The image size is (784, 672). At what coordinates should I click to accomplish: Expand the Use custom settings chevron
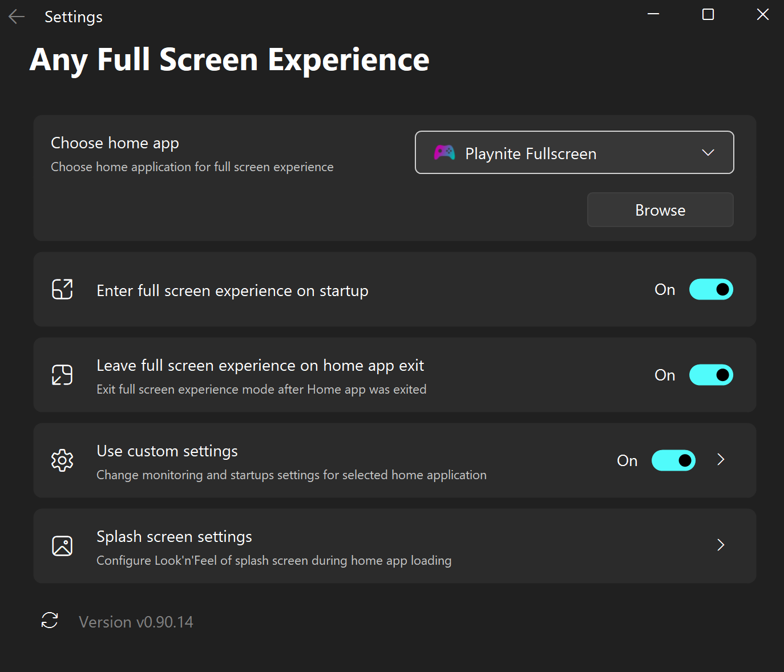tap(721, 460)
